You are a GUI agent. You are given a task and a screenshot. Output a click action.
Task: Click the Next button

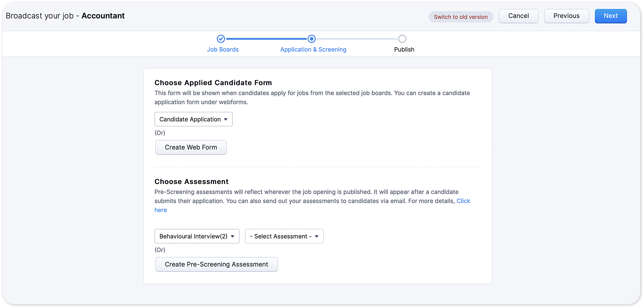(611, 16)
